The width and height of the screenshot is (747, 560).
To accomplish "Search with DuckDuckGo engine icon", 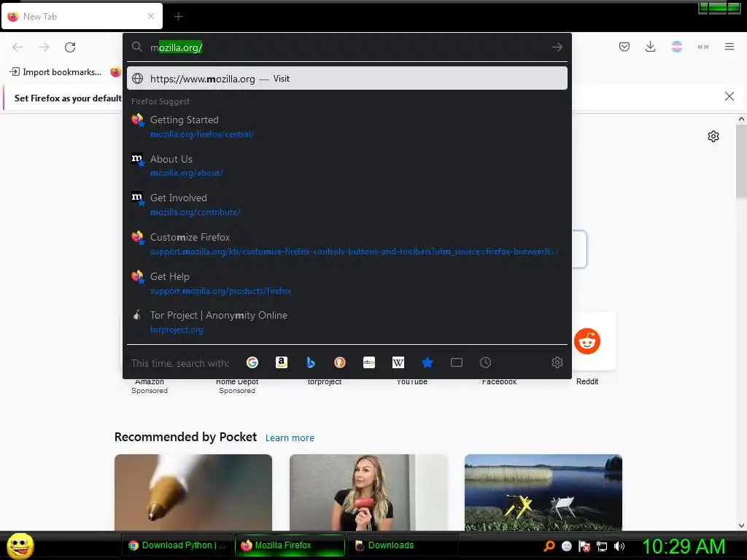I will pos(340,363).
